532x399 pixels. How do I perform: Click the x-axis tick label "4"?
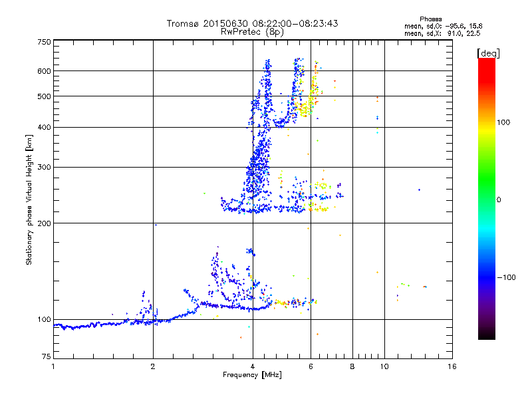[253, 366]
